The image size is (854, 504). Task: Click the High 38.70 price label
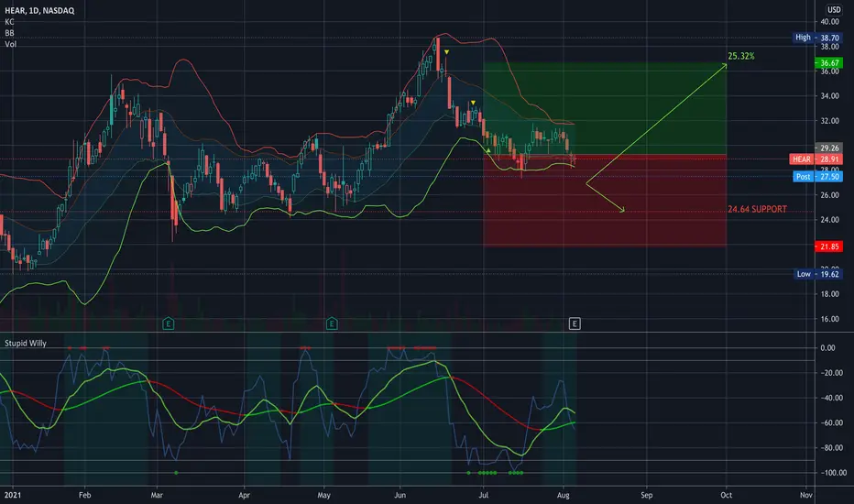point(817,38)
